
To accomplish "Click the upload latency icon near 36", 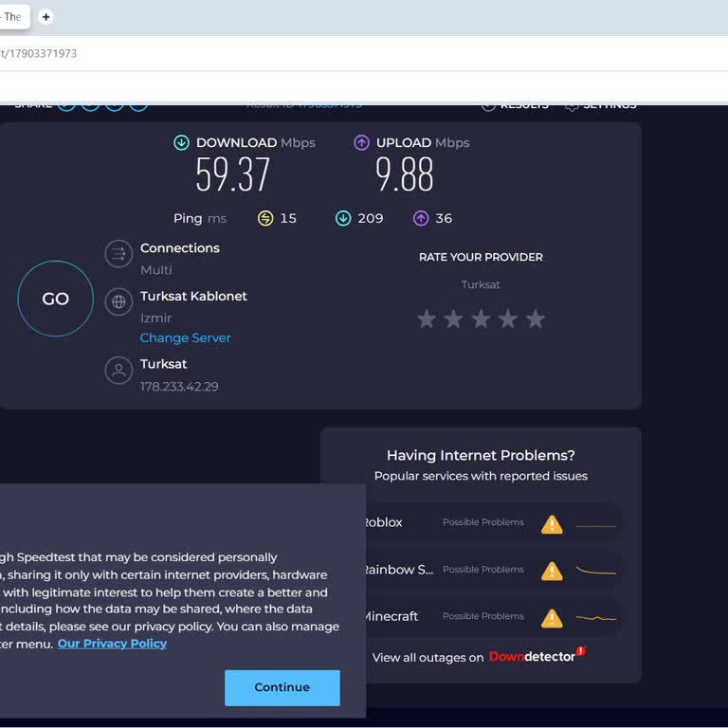I will coord(421,218).
